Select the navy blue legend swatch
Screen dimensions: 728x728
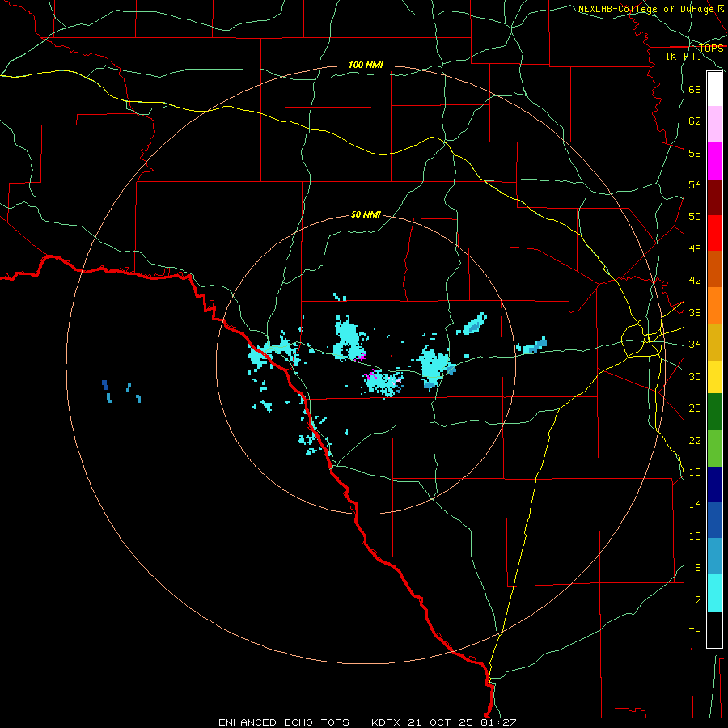click(714, 485)
